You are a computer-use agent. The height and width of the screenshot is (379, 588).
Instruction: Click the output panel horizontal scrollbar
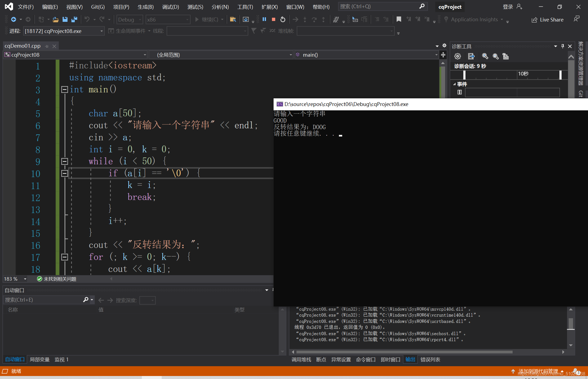pyautogui.click(x=404, y=352)
